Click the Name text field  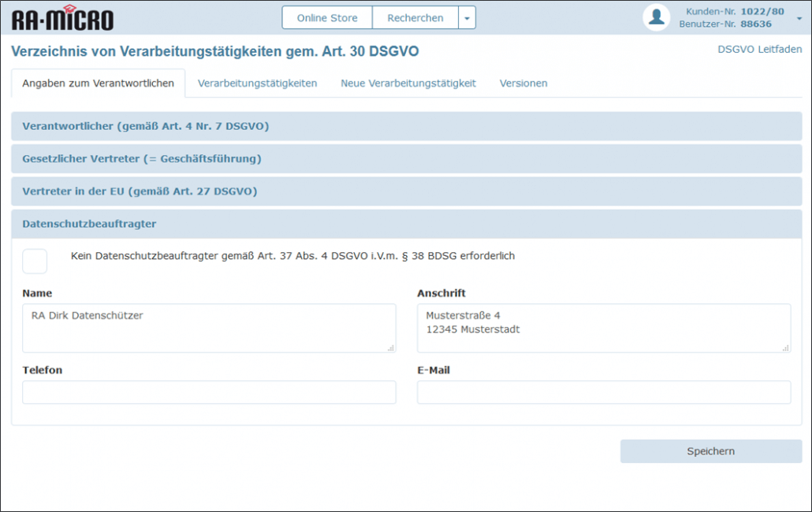click(x=209, y=328)
